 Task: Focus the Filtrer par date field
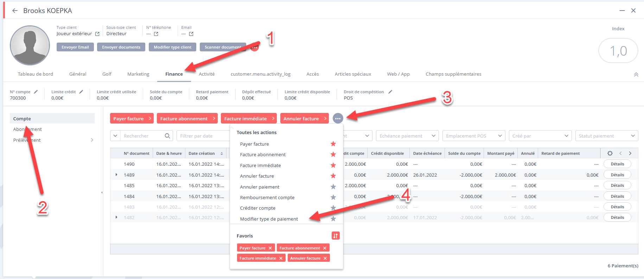(204, 136)
